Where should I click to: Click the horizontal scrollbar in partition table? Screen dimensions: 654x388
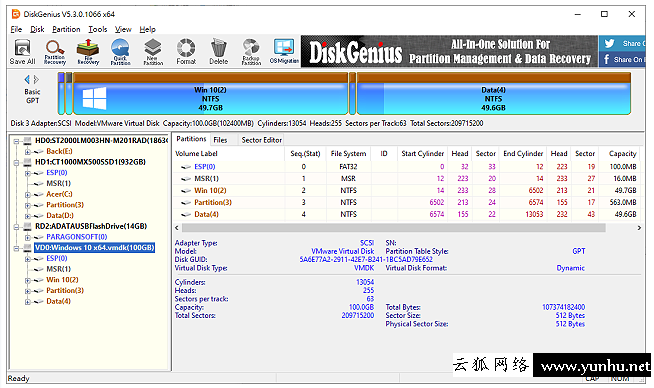(x=394, y=228)
